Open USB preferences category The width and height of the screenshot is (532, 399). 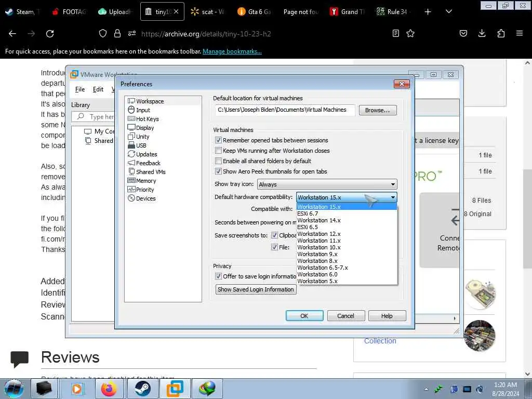137,145
